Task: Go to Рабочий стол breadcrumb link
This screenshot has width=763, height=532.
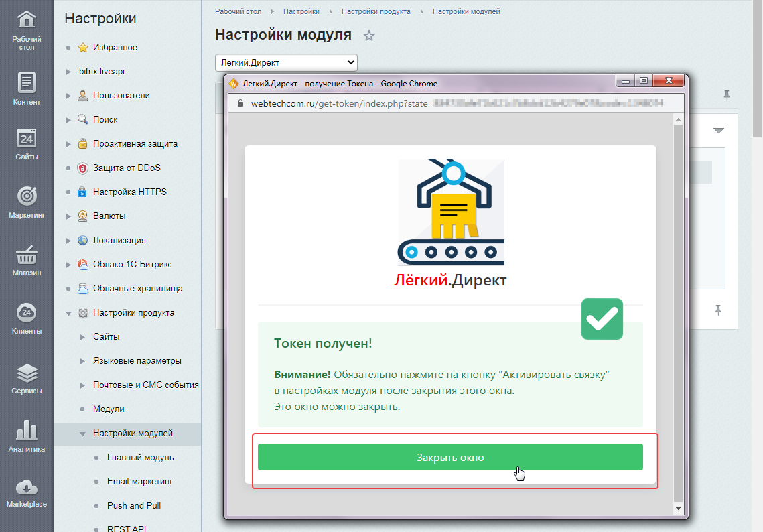Action: (238, 11)
